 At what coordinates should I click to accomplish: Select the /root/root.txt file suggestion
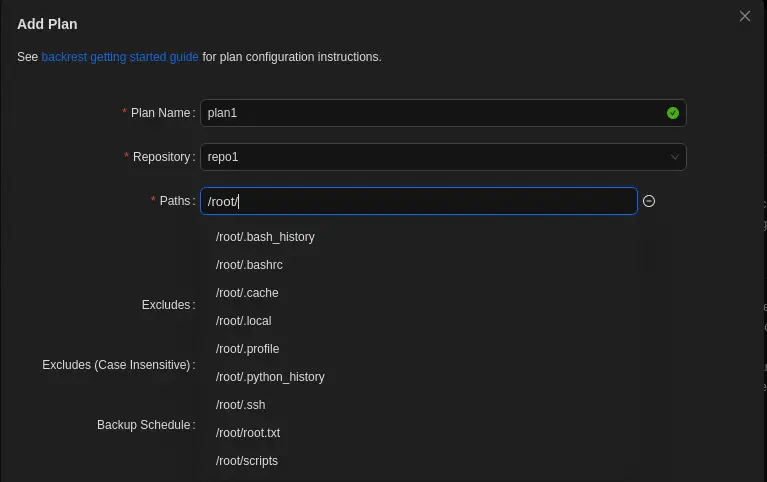click(248, 433)
